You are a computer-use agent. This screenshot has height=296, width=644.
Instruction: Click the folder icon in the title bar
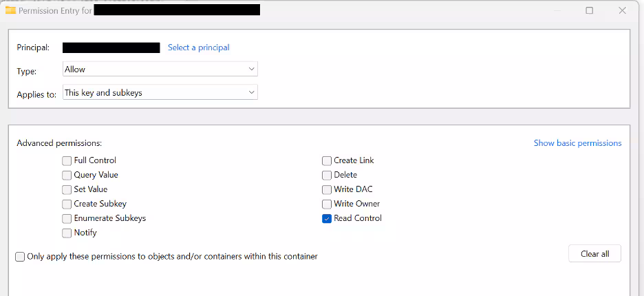tap(10, 10)
